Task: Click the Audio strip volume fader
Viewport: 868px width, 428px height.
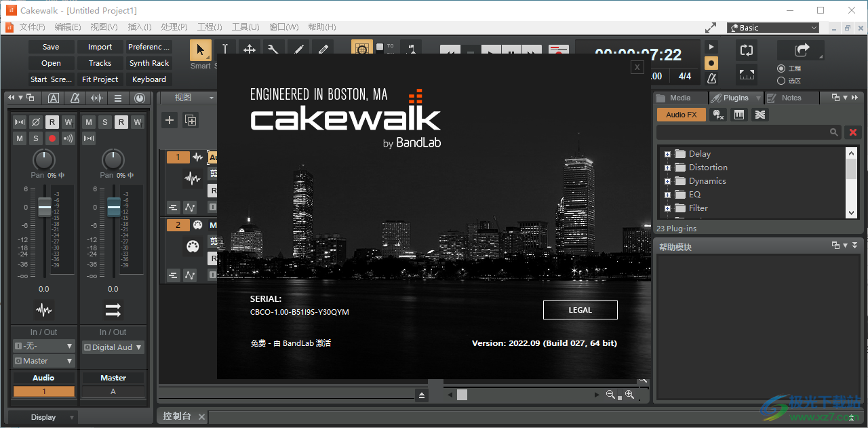Action: tap(45, 206)
